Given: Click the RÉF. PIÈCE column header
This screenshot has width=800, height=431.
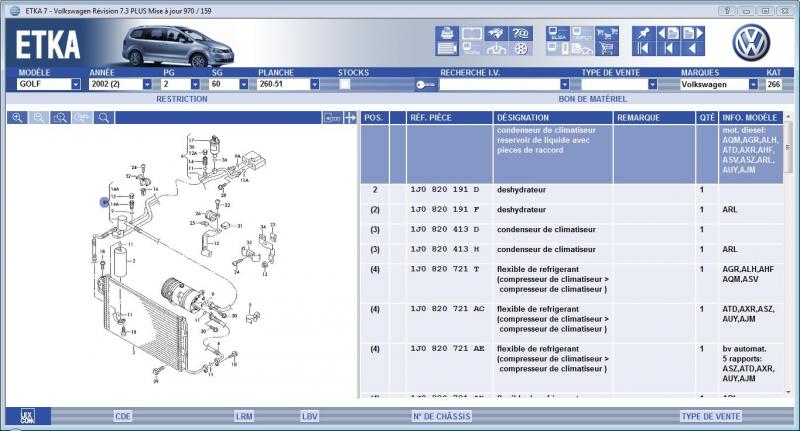Looking at the screenshot, I should pos(449,118).
